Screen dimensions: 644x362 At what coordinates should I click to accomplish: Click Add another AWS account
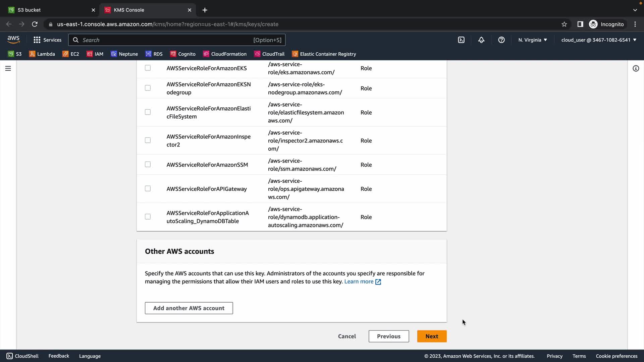[x=189, y=308]
